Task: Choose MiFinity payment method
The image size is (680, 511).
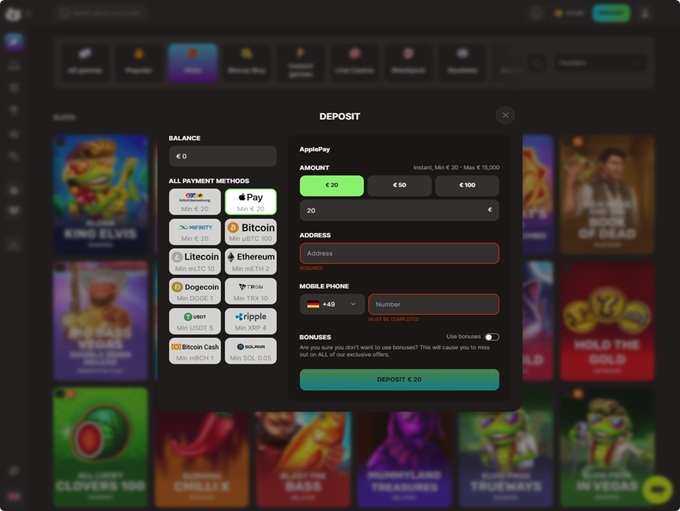Action: (195, 232)
